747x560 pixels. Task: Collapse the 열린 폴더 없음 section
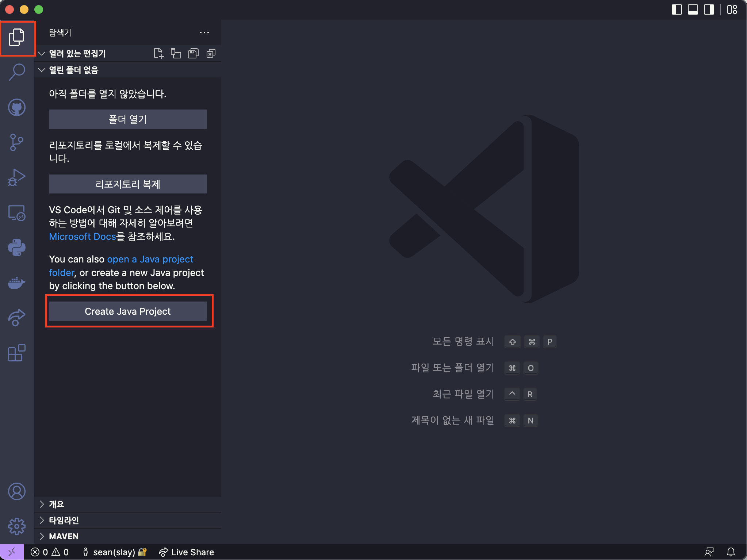(x=73, y=70)
